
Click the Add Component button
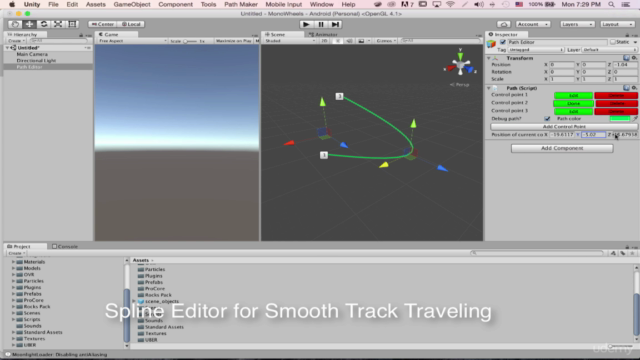coord(562,148)
